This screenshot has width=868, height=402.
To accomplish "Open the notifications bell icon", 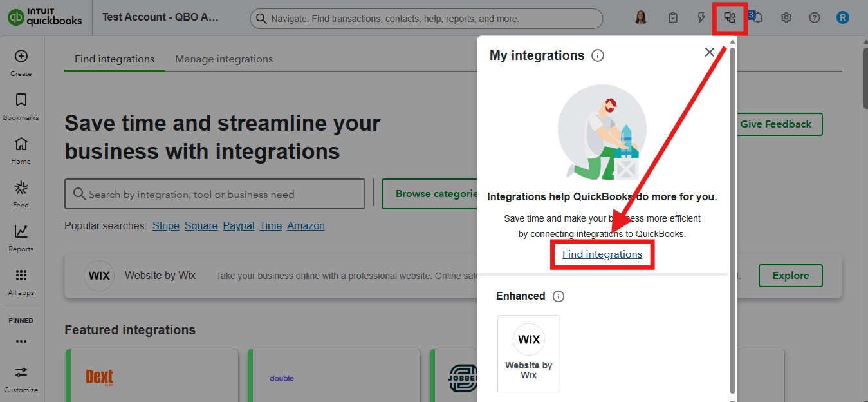I will pyautogui.click(x=758, y=18).
